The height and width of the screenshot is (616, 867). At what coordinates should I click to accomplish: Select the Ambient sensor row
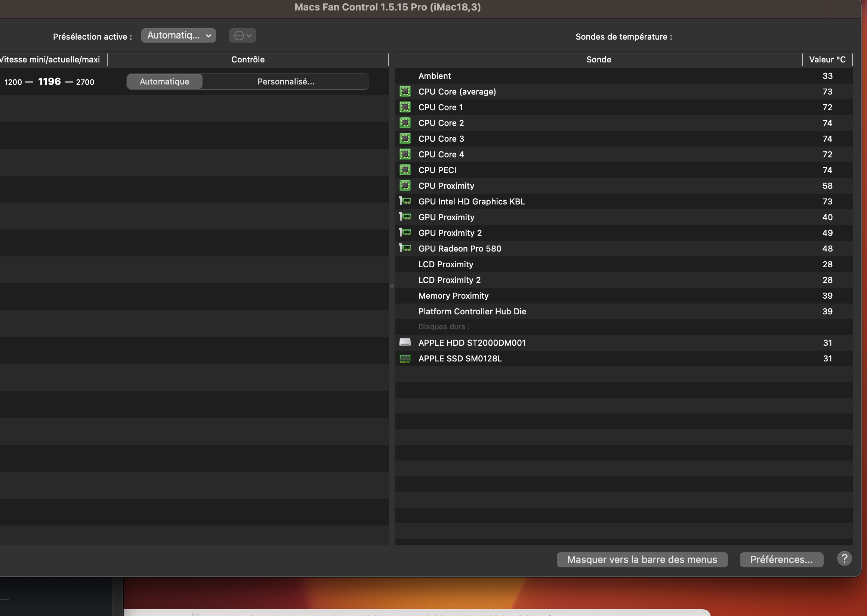coord(434,76)
